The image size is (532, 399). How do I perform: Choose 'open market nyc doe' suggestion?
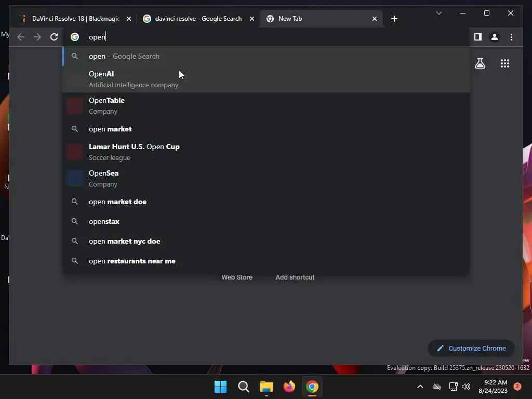[267, 241]
